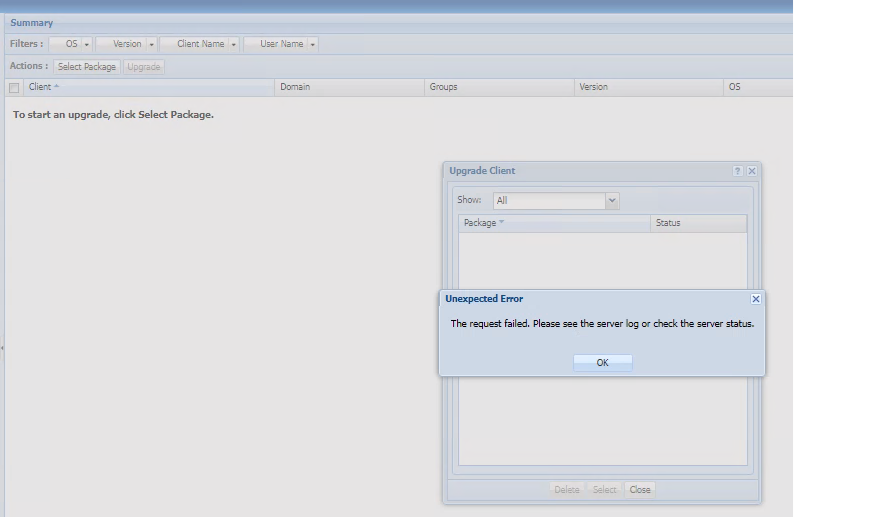873x520 pixels.
Task: Click the sort arrow on the Package column
Action: coord(502,223)
